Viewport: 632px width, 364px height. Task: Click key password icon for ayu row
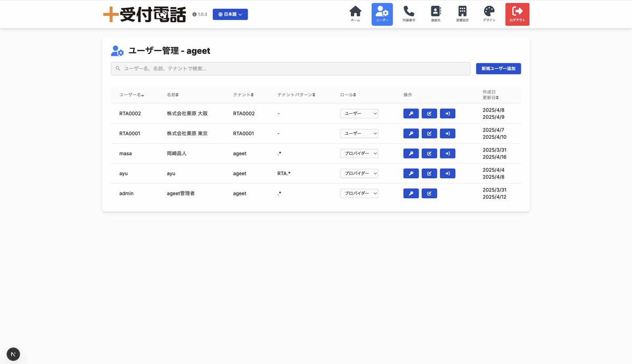click(x=411, y=174)
